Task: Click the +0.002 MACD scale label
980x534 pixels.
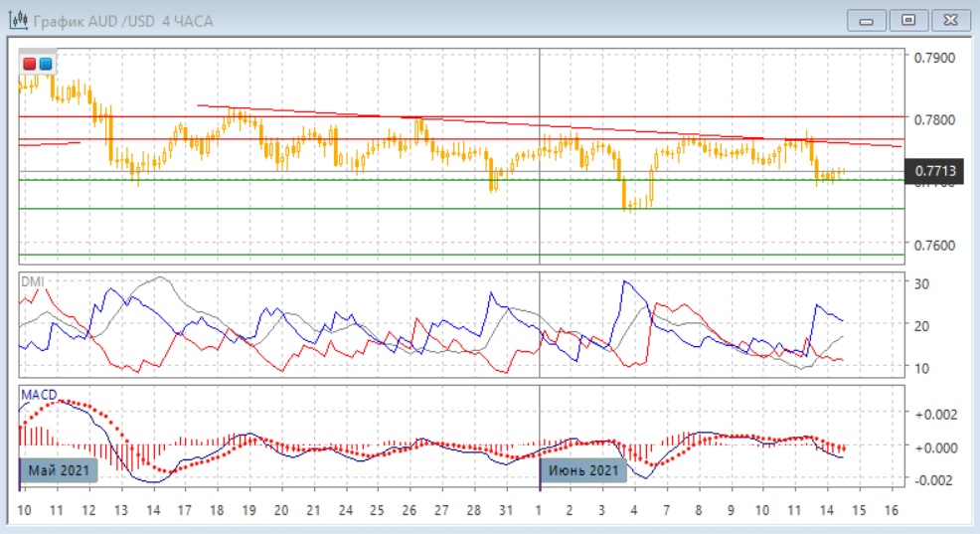Action: pos(936,414)
